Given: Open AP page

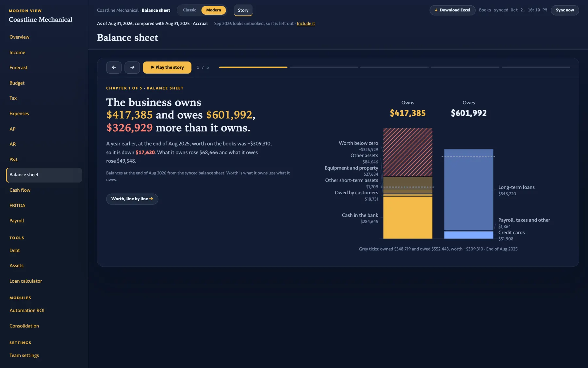Looking at the screenshot, I should (44, 129).
